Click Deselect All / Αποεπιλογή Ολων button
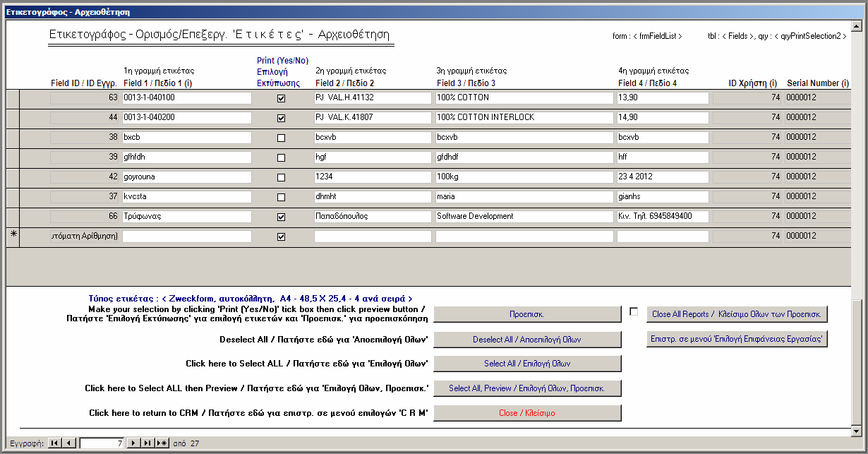 (527, 340)
